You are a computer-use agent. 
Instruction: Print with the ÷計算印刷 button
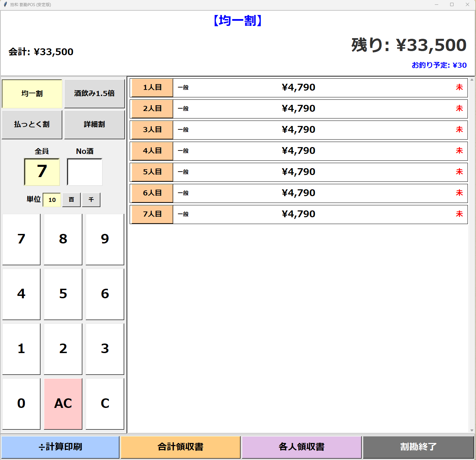point(61,447)
